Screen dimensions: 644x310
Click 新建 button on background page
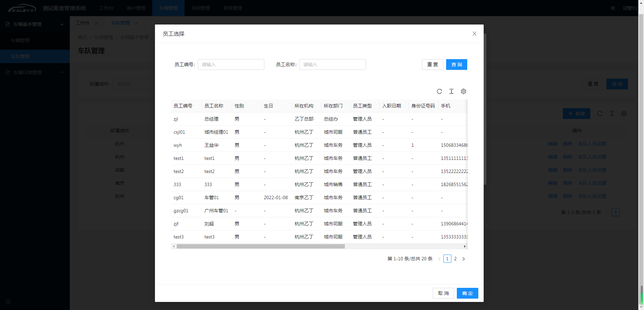(577, 114)
